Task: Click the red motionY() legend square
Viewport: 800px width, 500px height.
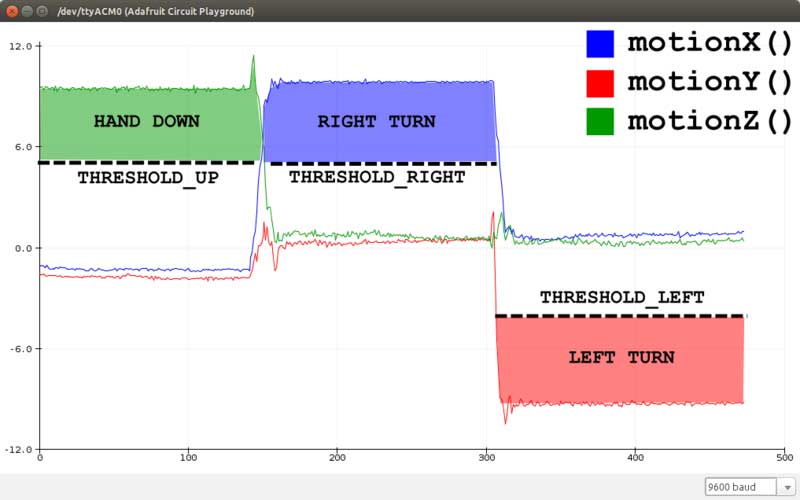Action: point(600,83)
